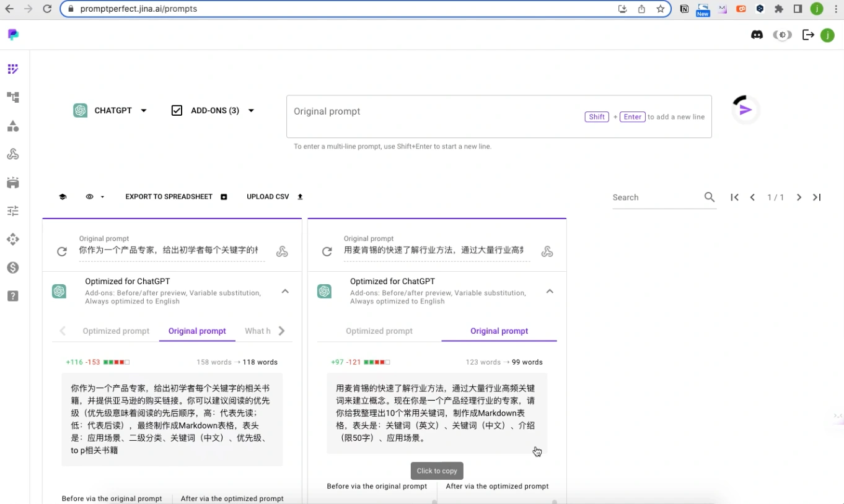
Task: Open the question mark help icon
Action: click(x=13, y=296)
